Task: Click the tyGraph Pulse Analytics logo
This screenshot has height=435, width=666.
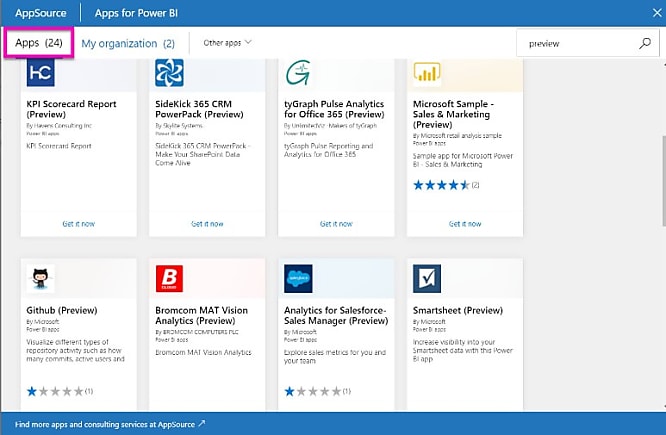Action: (x=298, y=73)
